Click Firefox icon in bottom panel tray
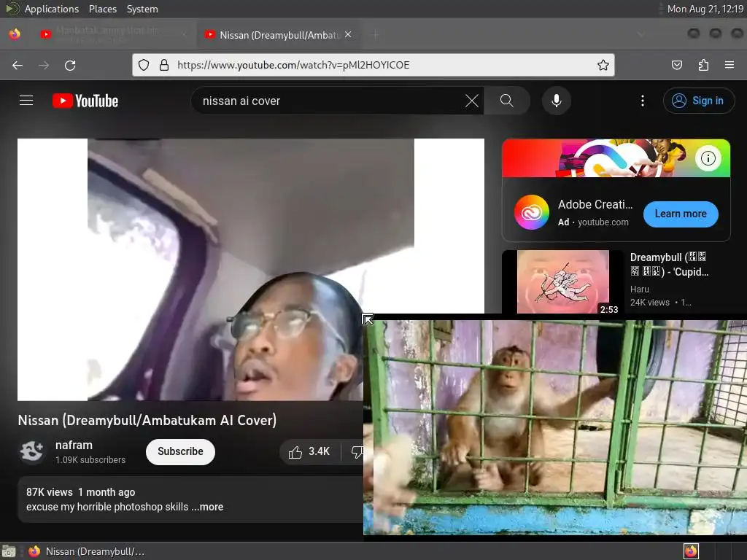 pos(691,551)
